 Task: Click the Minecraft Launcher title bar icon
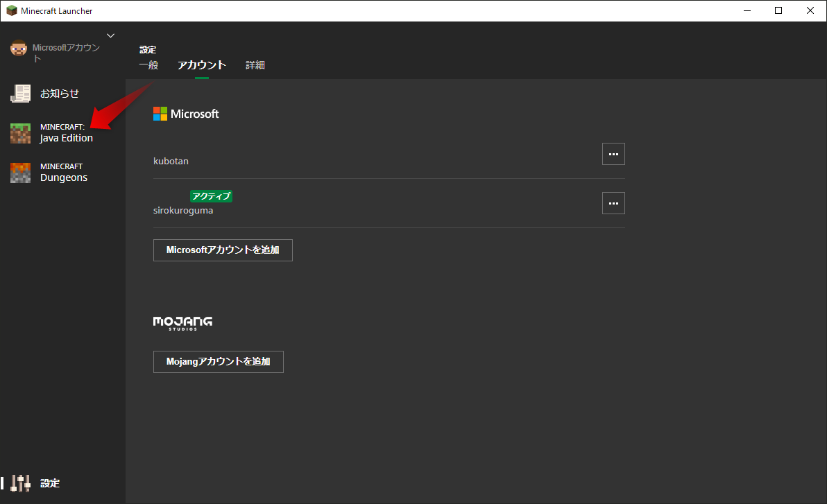(x=11, y=10)
